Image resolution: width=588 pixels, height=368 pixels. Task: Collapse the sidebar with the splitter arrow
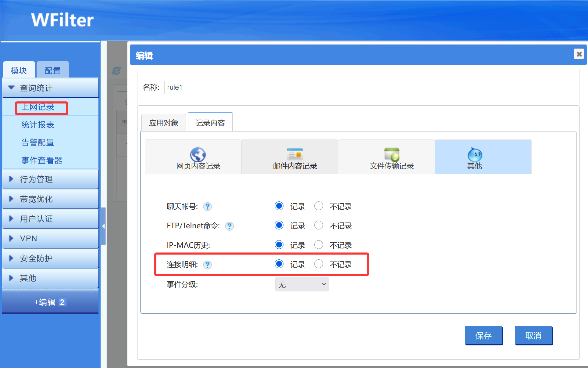click(x=104, y=226)
